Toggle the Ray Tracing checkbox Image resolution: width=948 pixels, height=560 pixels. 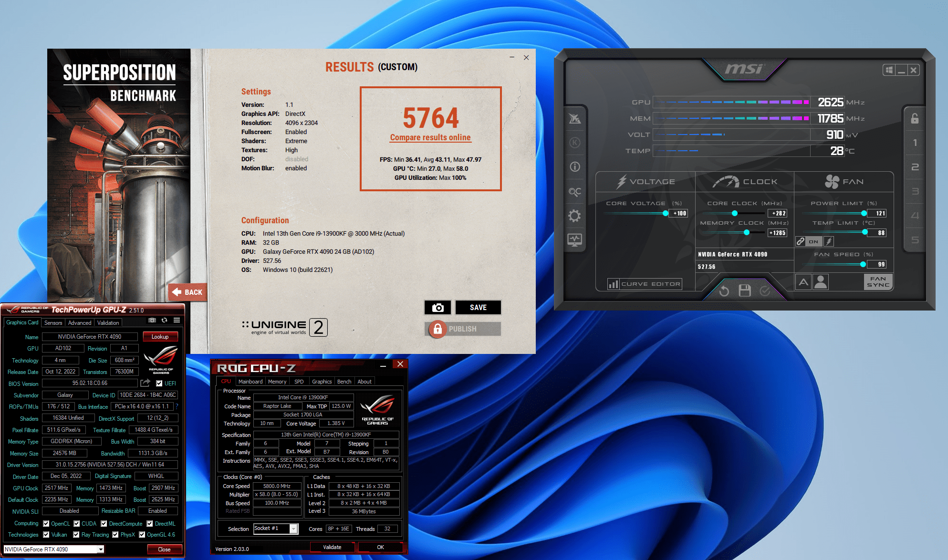pyautogui.click(x=76, y=535)
